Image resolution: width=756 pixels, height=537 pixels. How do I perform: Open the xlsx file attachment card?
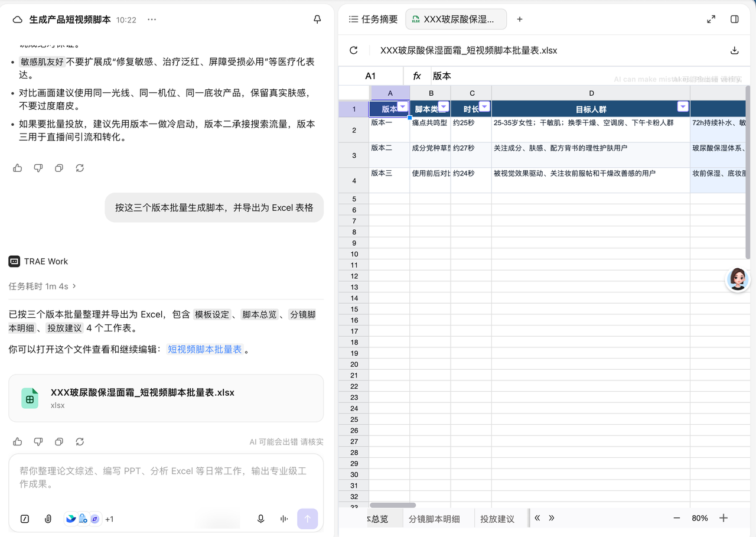166,398
